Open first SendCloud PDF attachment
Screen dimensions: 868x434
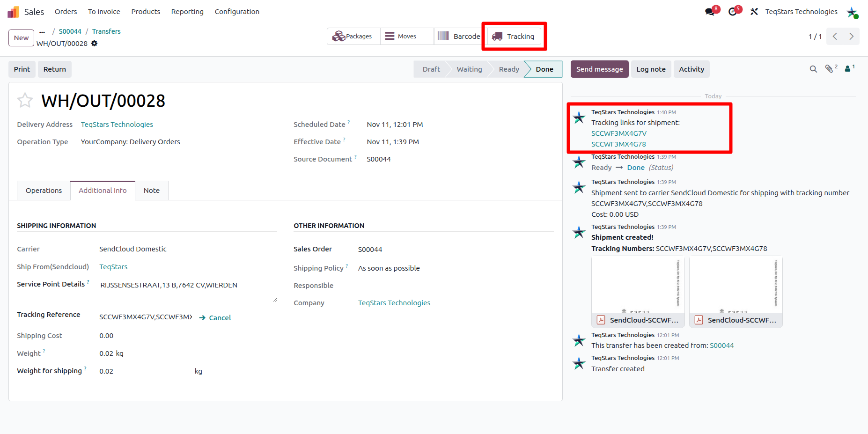tap(638, 292)
